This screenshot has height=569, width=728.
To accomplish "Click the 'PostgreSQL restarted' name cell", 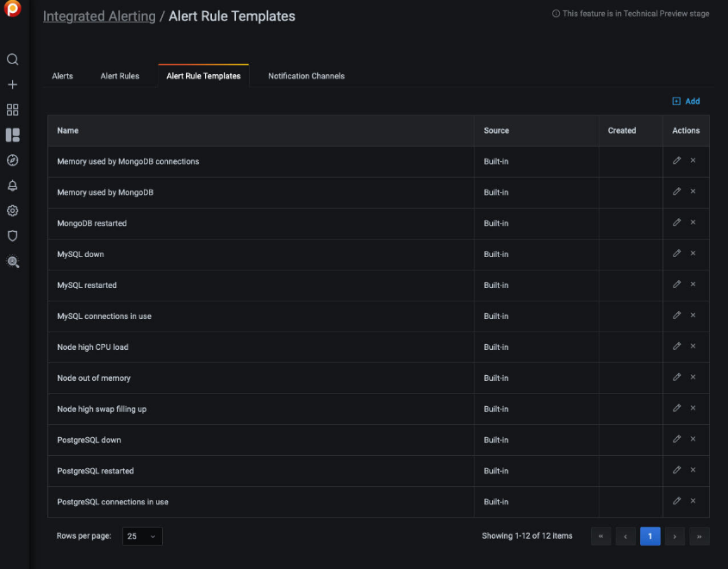I will (260, 471).
